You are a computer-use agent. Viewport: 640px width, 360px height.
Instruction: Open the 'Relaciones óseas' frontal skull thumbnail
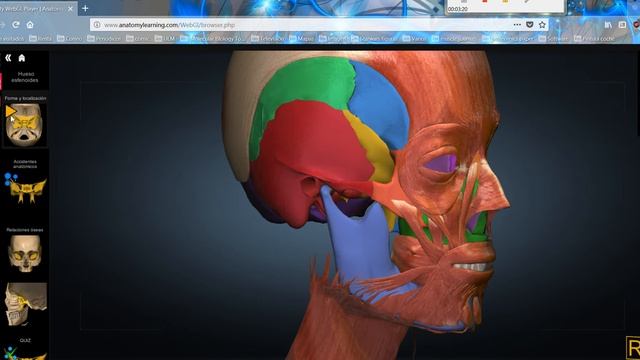(24, 253)
